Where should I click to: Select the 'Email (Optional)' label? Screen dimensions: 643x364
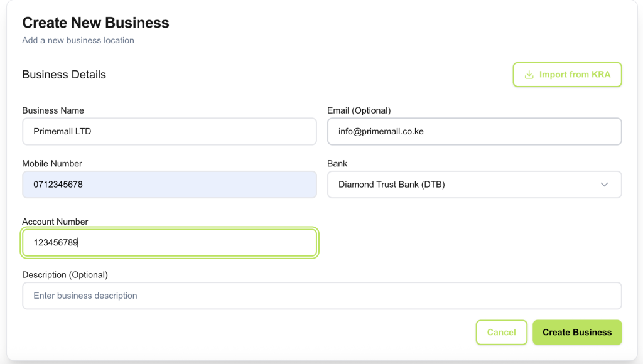click(x=359, y=110)
